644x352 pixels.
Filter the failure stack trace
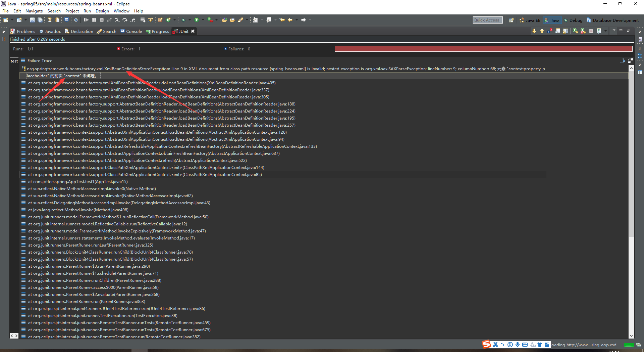click(x=622, y=61)
